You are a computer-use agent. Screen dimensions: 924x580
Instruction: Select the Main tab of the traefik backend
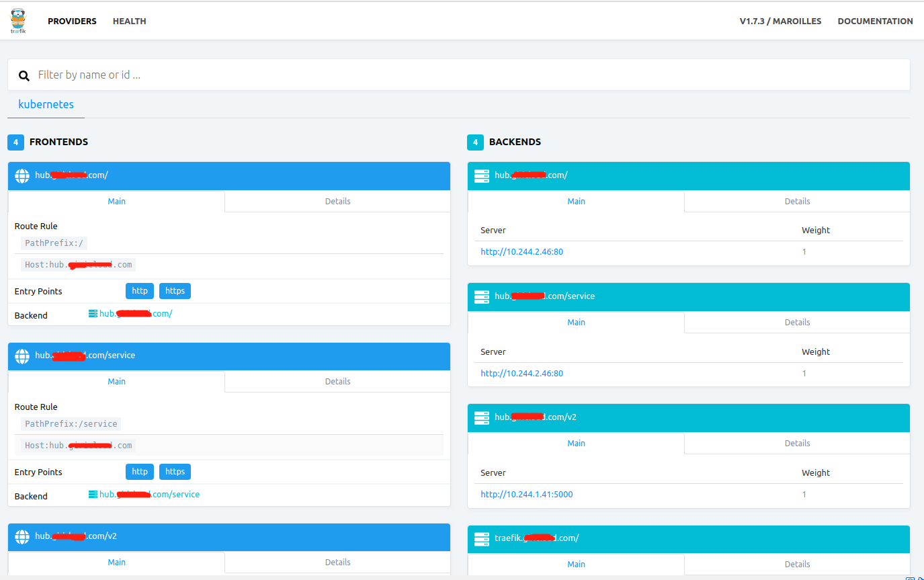coord(576,565)
